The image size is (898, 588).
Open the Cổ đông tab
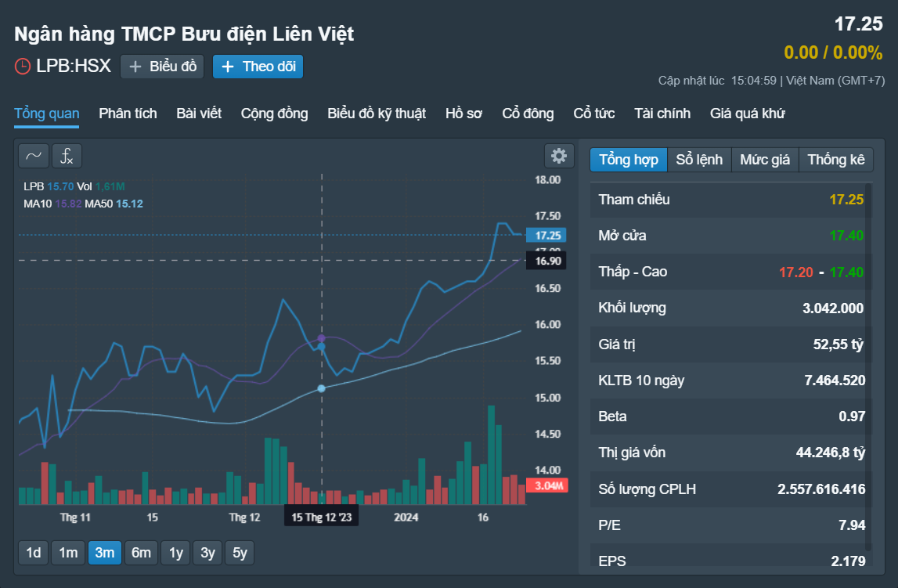[x=528, y=114]
